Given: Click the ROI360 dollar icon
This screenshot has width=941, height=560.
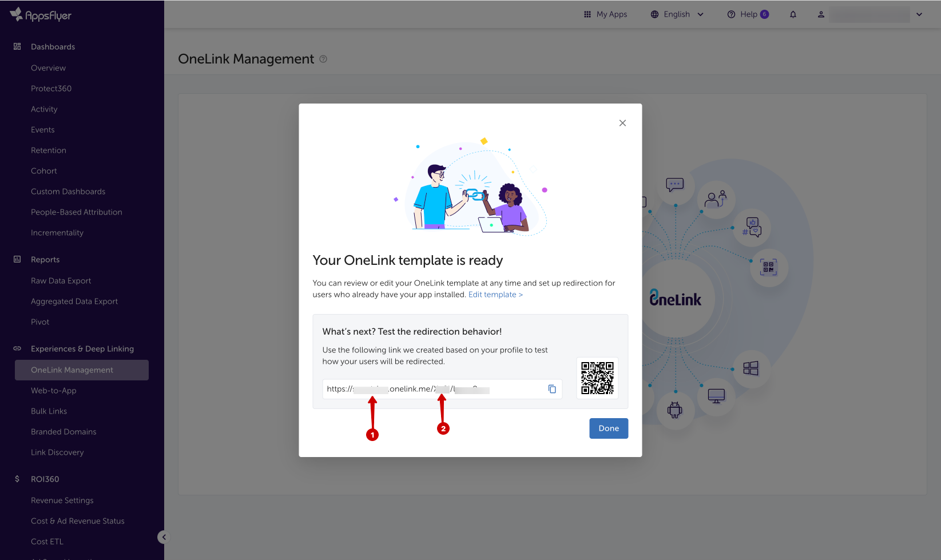Looking at the screenshot, I should tap(17, 479).
